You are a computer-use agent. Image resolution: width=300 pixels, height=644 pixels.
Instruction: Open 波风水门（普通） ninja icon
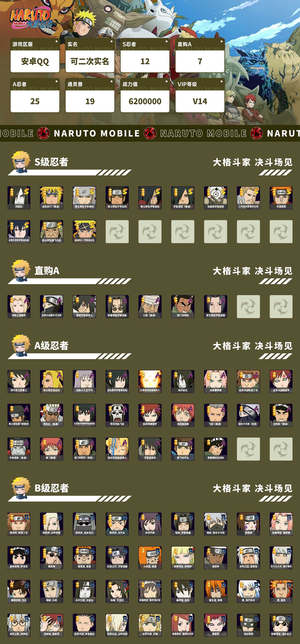(x=52, y=198)
